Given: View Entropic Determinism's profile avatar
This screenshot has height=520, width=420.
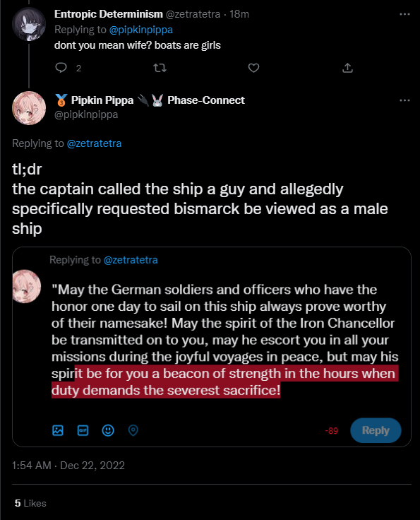Looking at the screenshot, I should coord(29,24).
